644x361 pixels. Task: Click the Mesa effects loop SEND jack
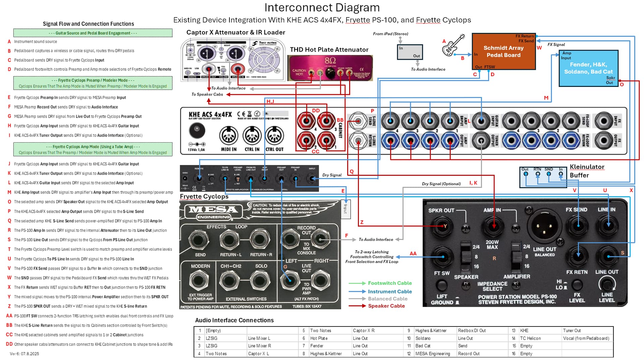click(x=199, y=240)
